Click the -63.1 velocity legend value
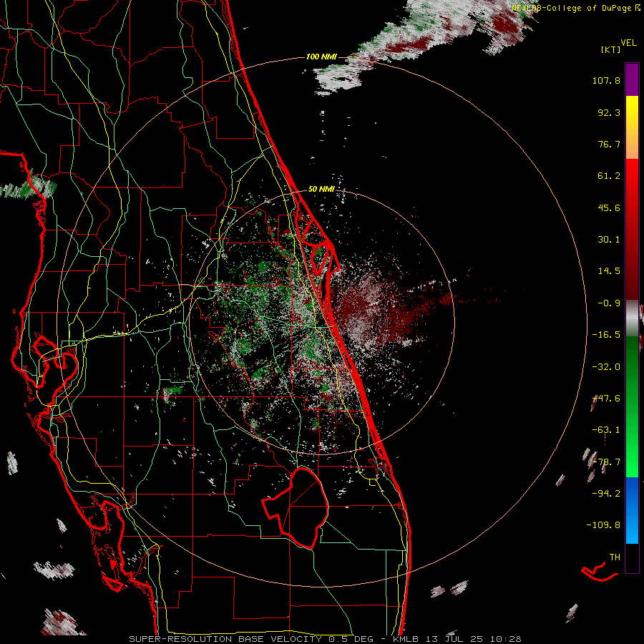The height and width of the screenshot is (644, 644). pyautogui.click(x=606, y=430)
